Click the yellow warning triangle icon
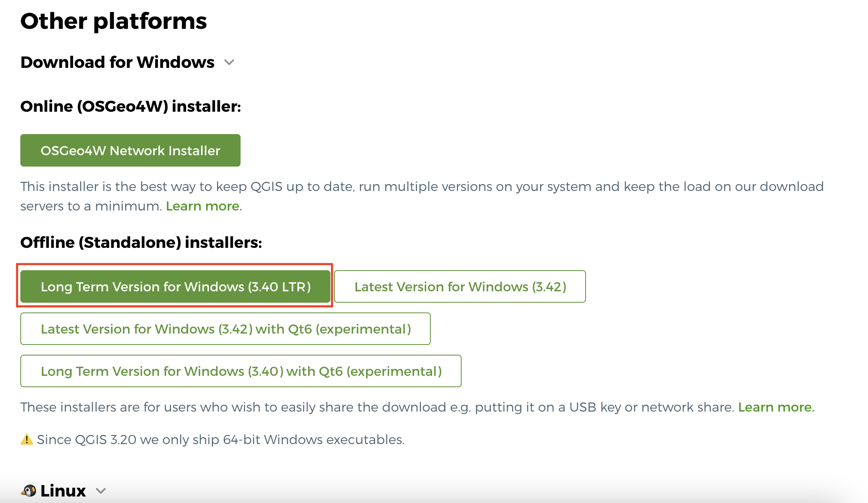The width and height of the screenshot is (868, 503). 27,440
